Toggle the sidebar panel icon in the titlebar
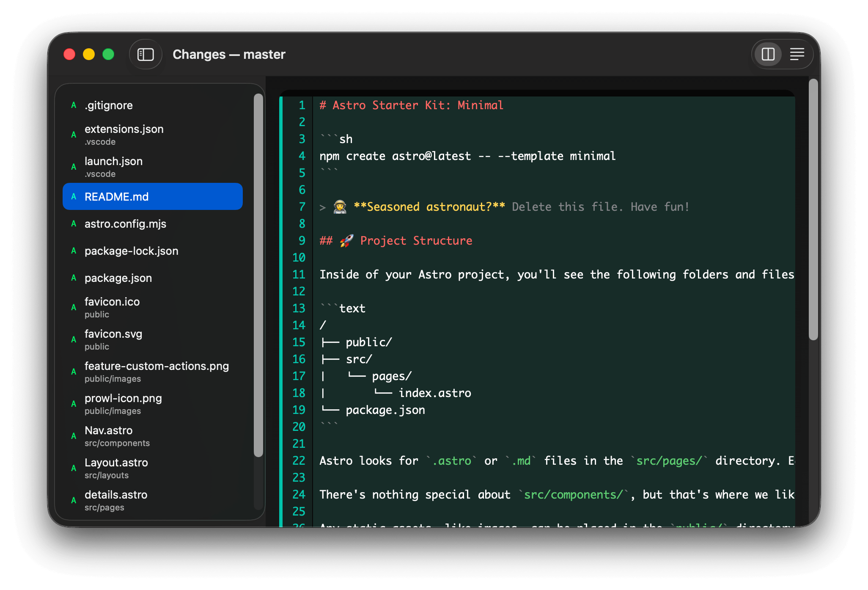The image size is (868, 590). coord(146,54)
